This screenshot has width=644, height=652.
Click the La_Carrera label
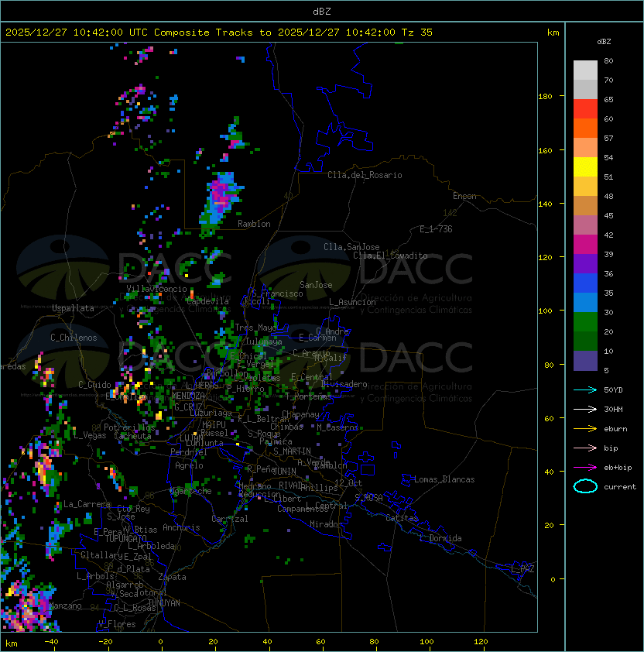pos(87,504)
